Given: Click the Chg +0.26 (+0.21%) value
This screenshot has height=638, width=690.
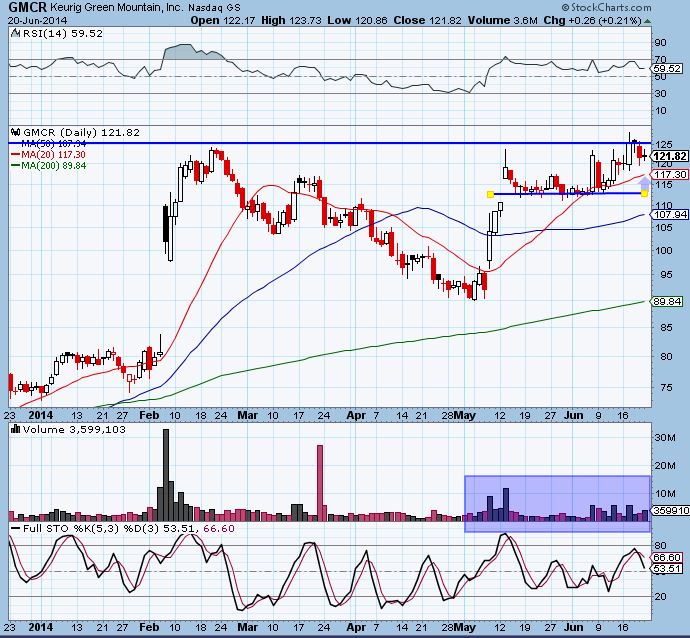Looking at the screenshot, I should click(x=592, y=20).
